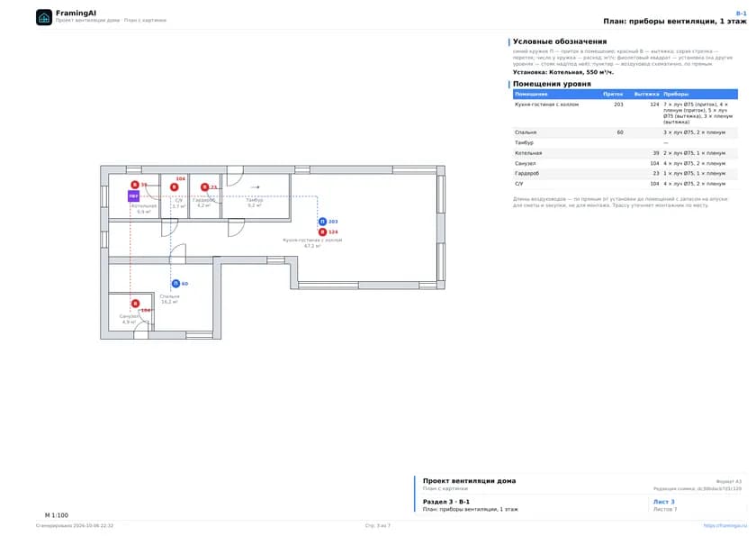Click the supply value 203 in the table
Screen dimensions: 756x536
[x=618, y=104]
